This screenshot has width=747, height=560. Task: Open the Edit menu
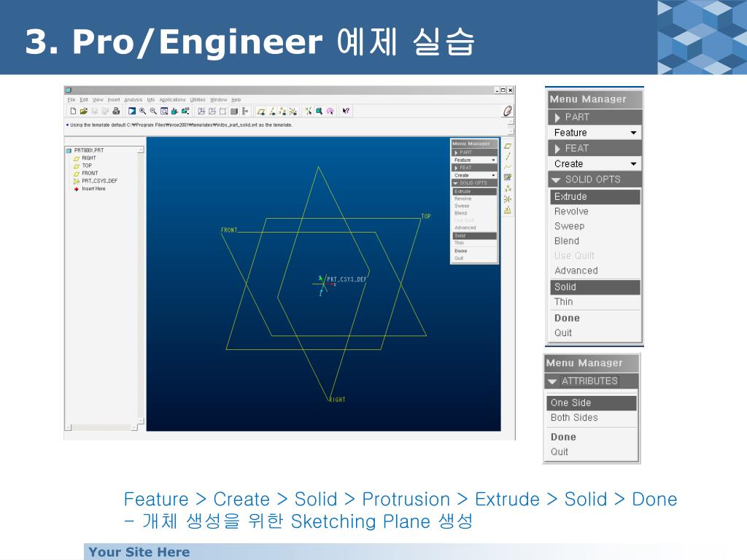(84, 99)
